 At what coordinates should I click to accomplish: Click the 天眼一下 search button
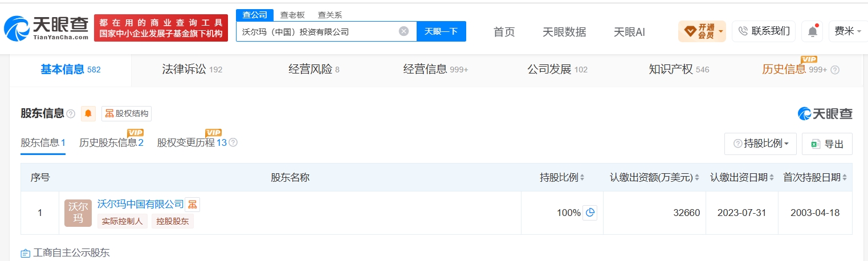[x=441, y=31]
